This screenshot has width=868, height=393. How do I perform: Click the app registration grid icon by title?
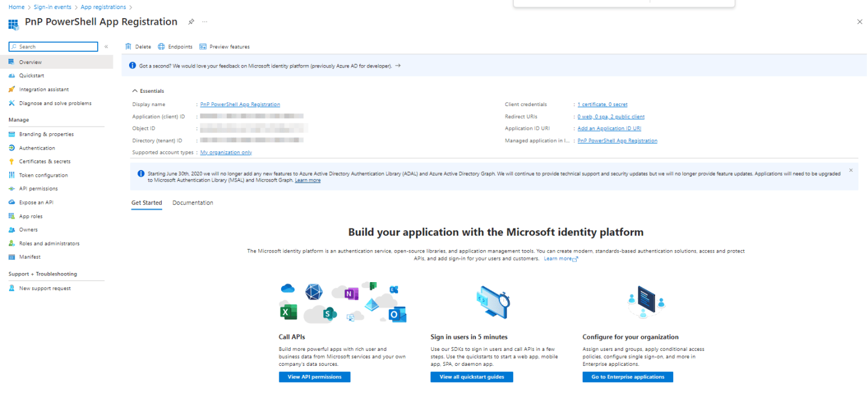point(13,24)
